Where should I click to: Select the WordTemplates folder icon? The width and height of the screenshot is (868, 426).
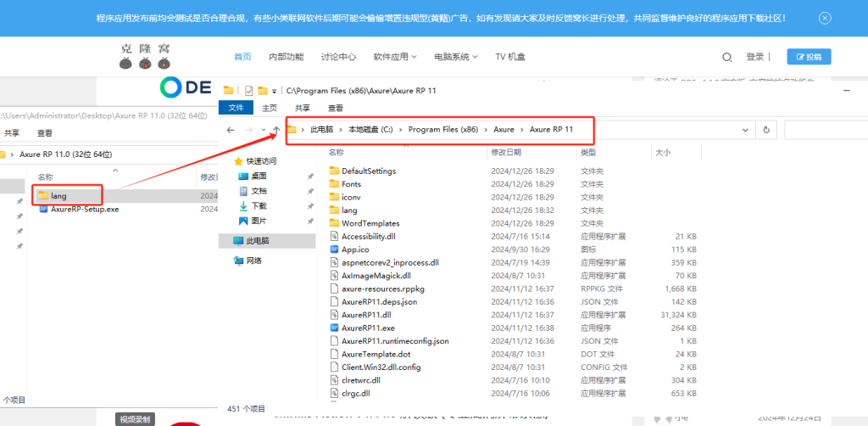[x=334, y=223]
